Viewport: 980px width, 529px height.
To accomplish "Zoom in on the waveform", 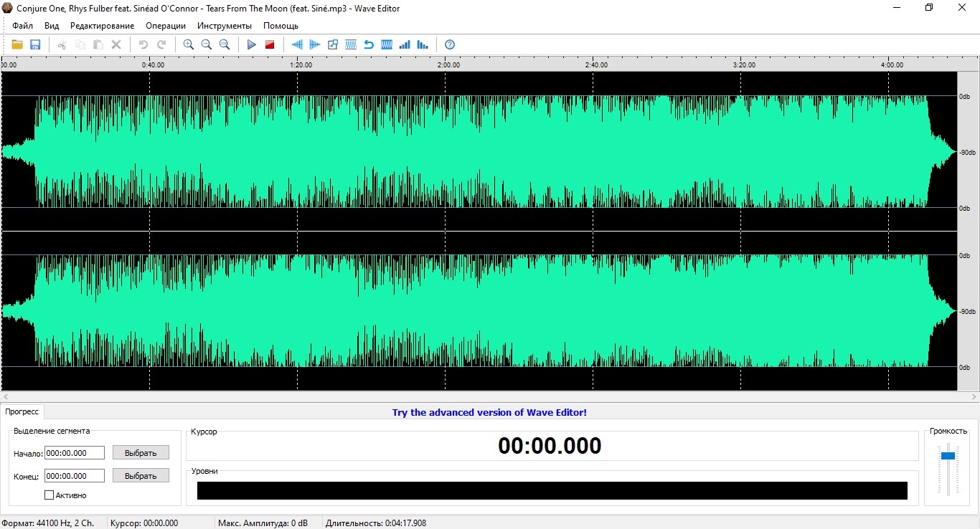I will point(189,44).
